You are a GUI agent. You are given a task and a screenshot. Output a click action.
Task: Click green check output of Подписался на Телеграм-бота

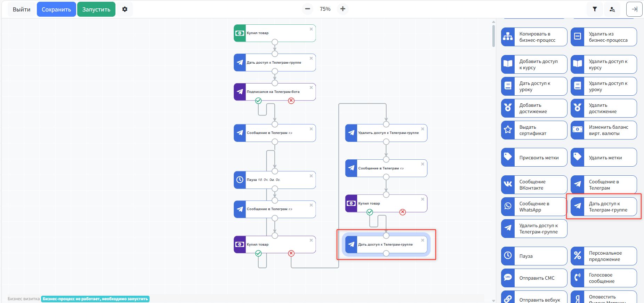pyautogui.click(x=258, y=101)
